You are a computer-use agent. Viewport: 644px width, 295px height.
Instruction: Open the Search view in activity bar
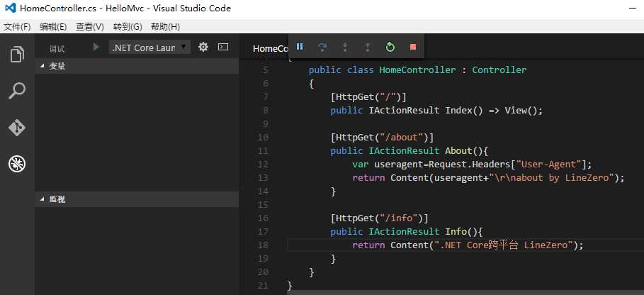[x=17, y=91]
